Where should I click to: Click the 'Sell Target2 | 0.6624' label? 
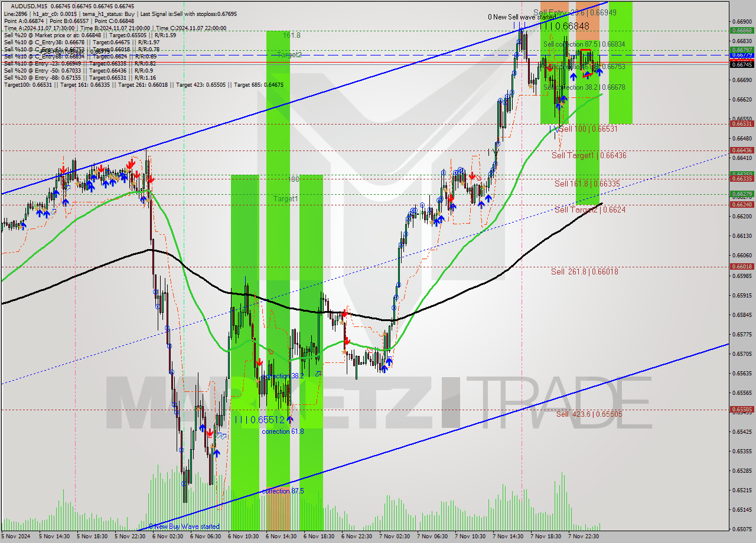click(590, 210)
